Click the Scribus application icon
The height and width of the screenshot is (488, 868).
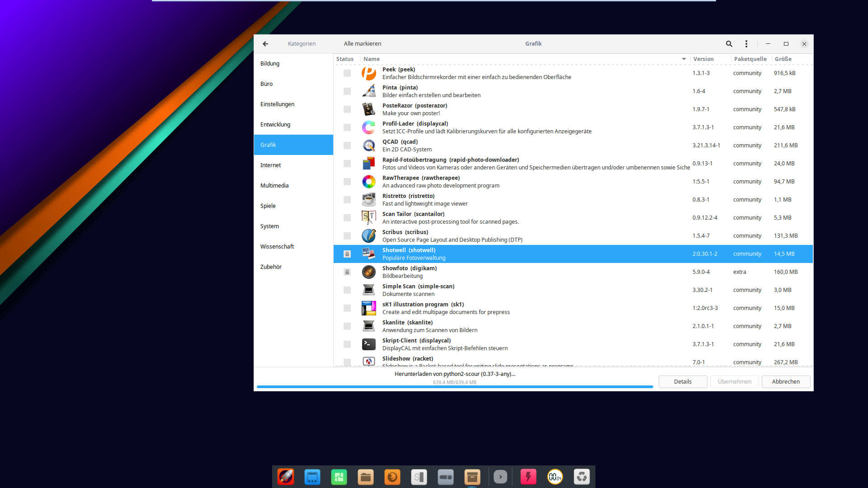[369, 236]
